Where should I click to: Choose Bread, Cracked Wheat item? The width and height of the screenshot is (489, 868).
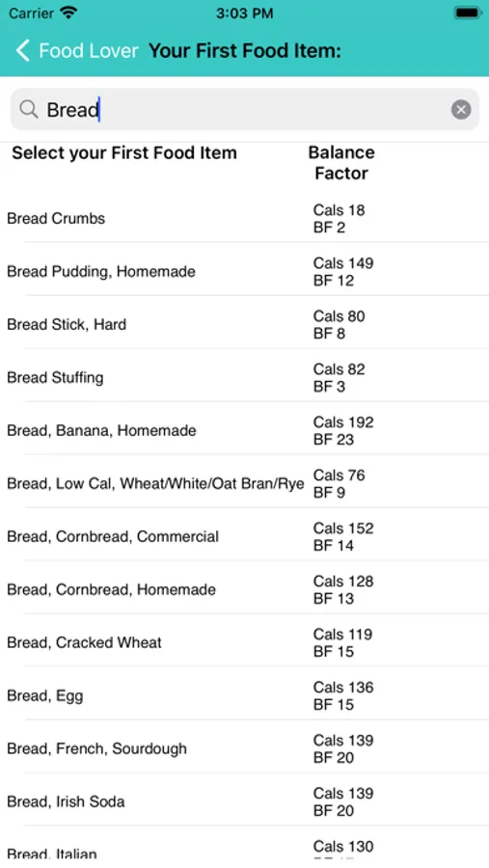244,642
